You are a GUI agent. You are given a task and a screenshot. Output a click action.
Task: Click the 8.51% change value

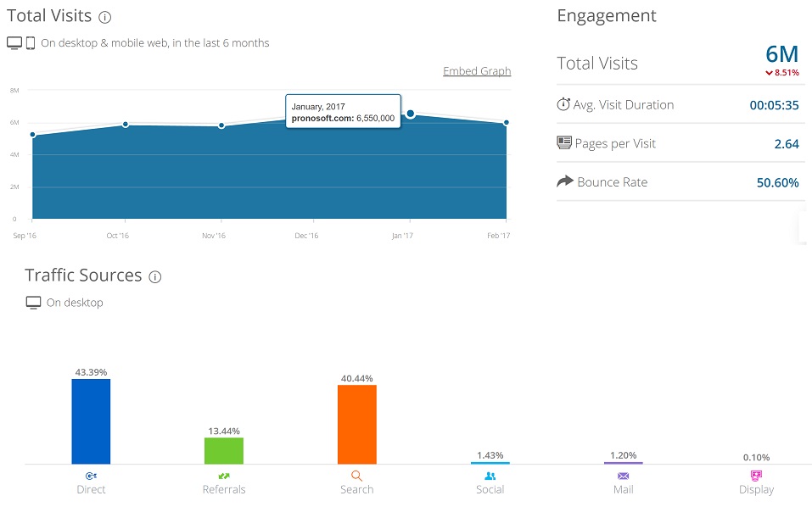[787, 73]
